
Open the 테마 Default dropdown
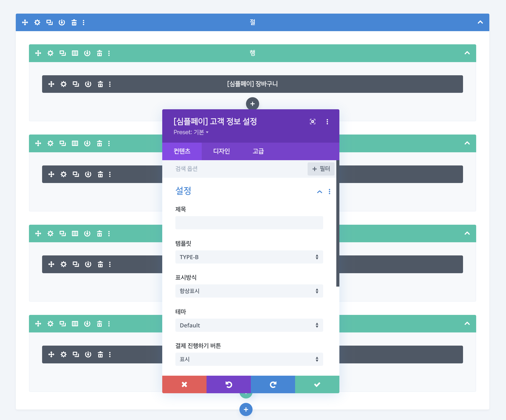(x=249, y=325)
